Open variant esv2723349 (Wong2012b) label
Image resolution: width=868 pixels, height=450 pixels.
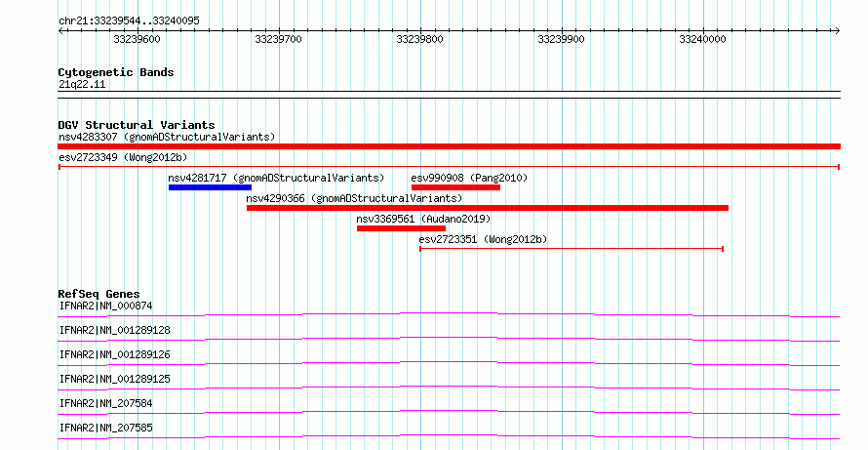point(123,157)
